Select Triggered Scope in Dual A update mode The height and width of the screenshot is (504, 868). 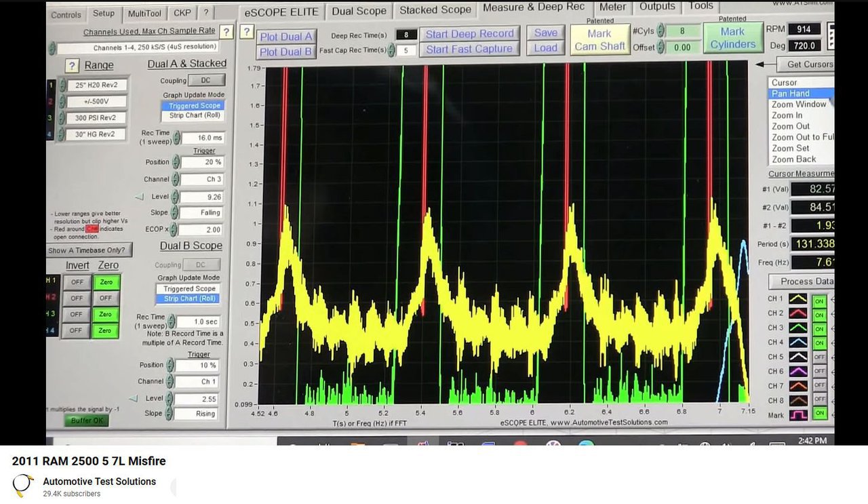pos(193,105)
